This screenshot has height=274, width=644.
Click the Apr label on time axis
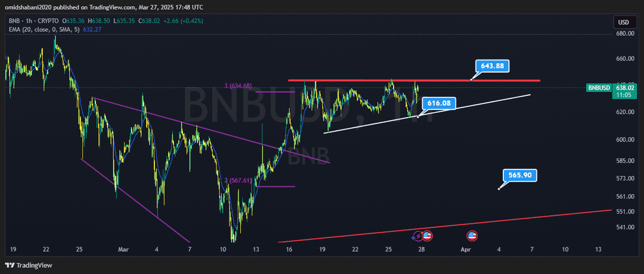click(x=465, y=250)
